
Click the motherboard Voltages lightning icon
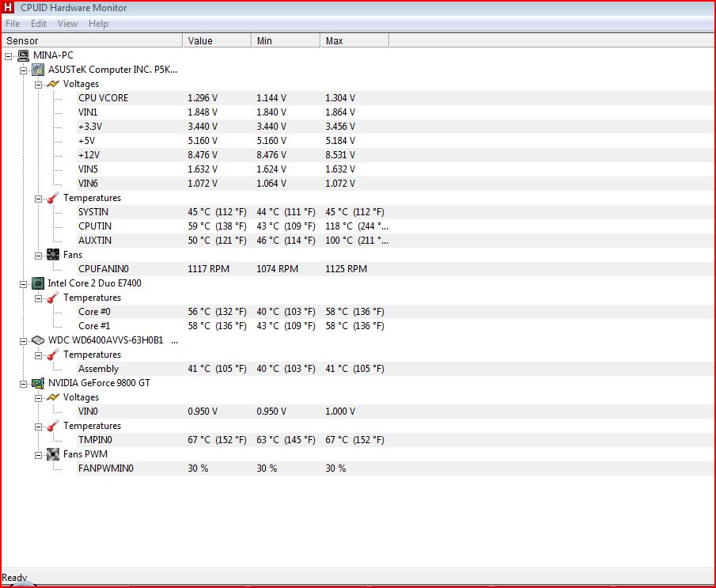52,84
